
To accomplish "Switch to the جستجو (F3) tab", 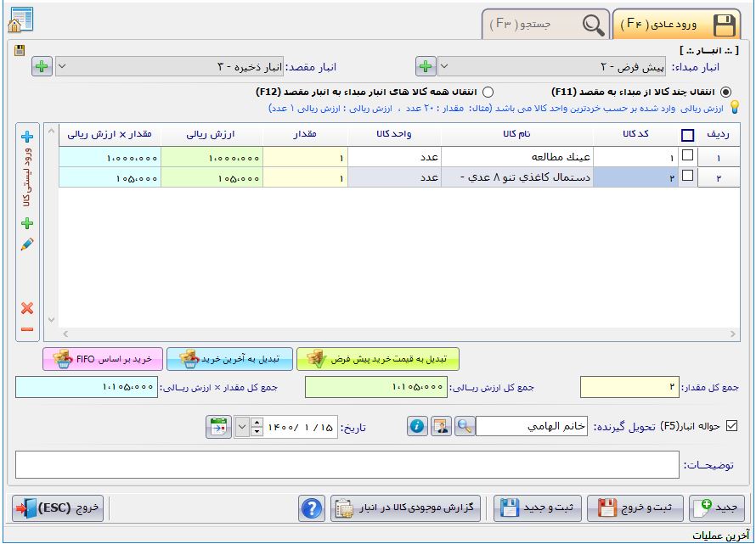I will pos(545,25).
